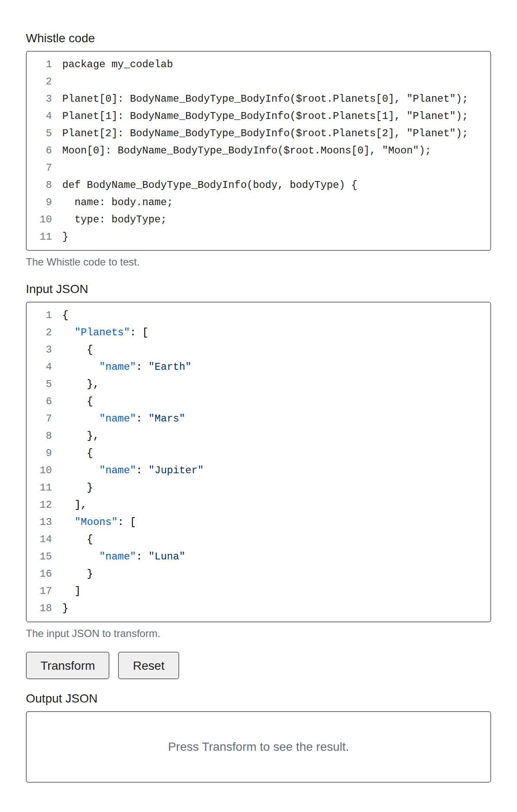Place cursor on package my_codelab line

tap(118, 64)
